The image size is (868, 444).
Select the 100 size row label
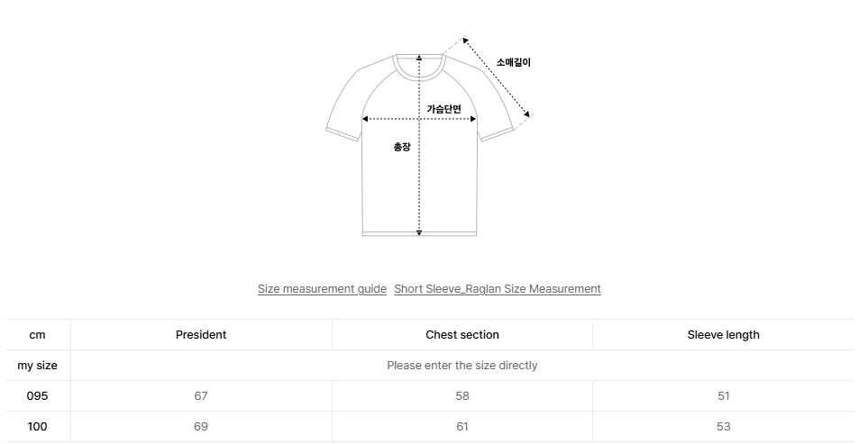[x=37, y=427]
